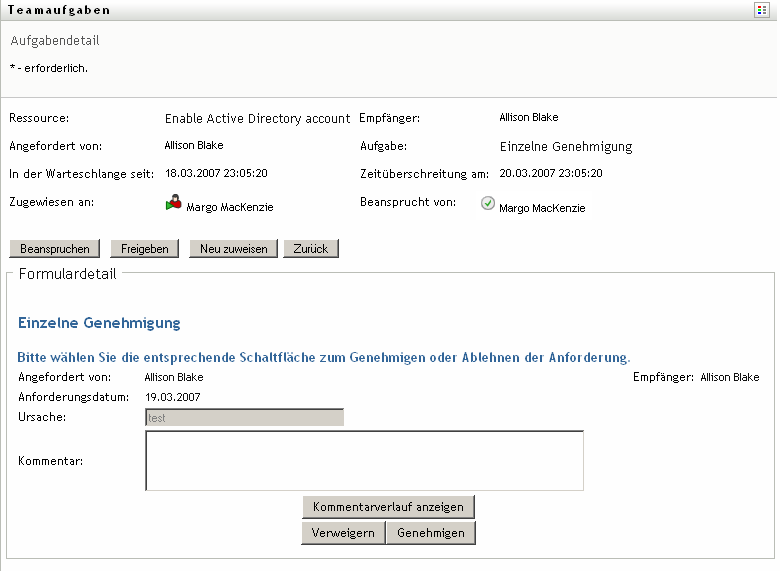
Task: Approve the request with Genehmigen
Action: pyautogui.click(x=431, y=533)
